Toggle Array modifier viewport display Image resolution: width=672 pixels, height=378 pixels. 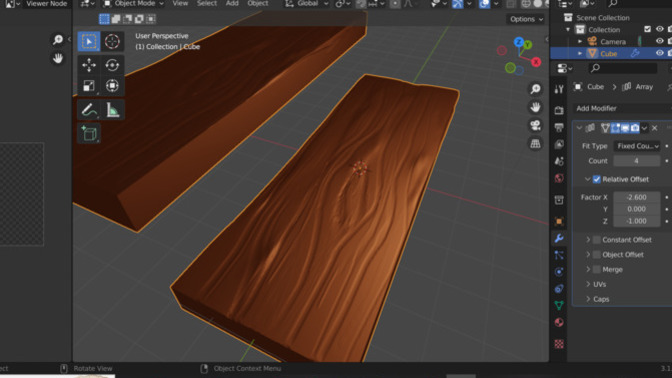625,128
